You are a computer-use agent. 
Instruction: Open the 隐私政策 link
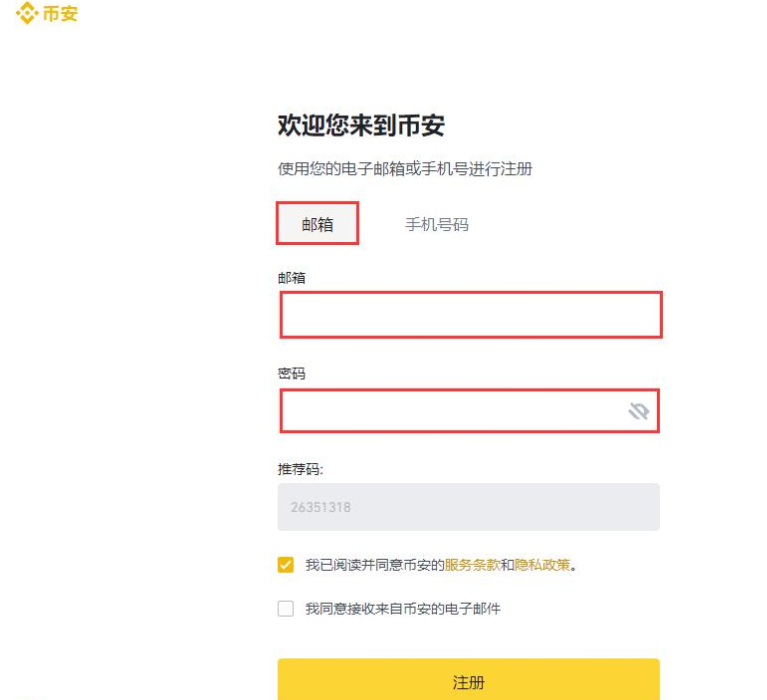[x=542, y=565]
